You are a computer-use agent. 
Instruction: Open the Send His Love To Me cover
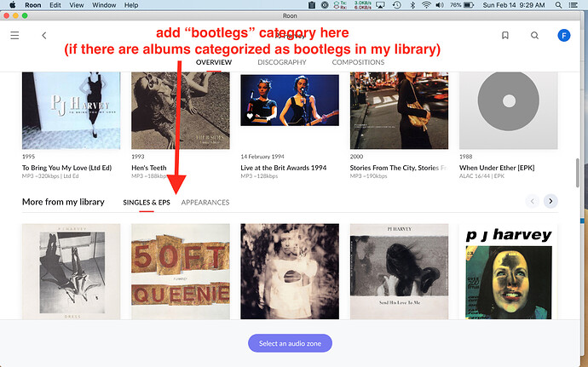399,272
